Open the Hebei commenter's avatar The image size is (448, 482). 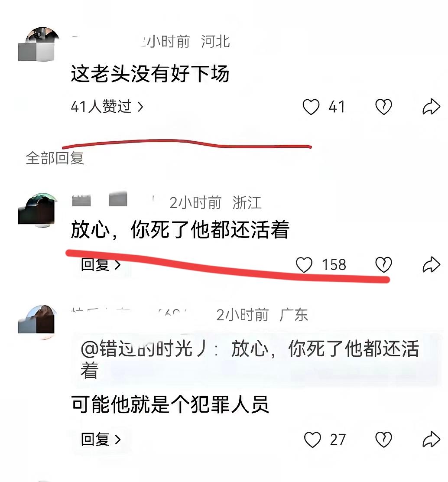tap(39, 44)
